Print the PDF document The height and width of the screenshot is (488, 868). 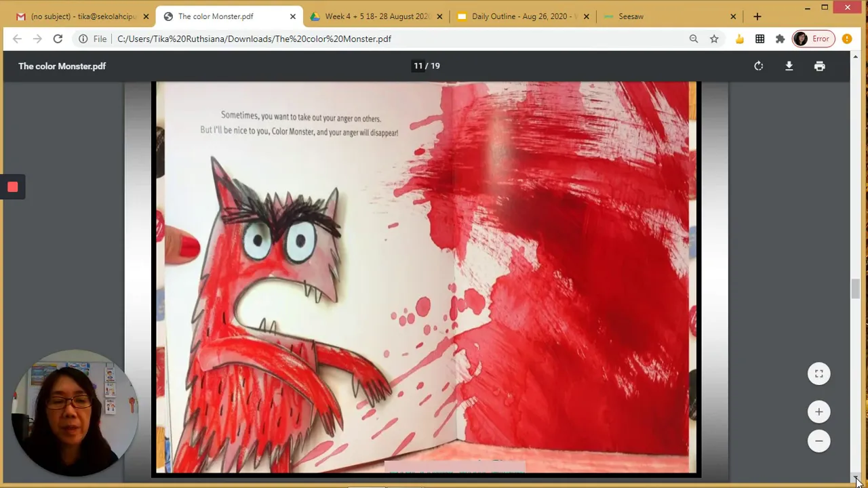click(820, 66)
